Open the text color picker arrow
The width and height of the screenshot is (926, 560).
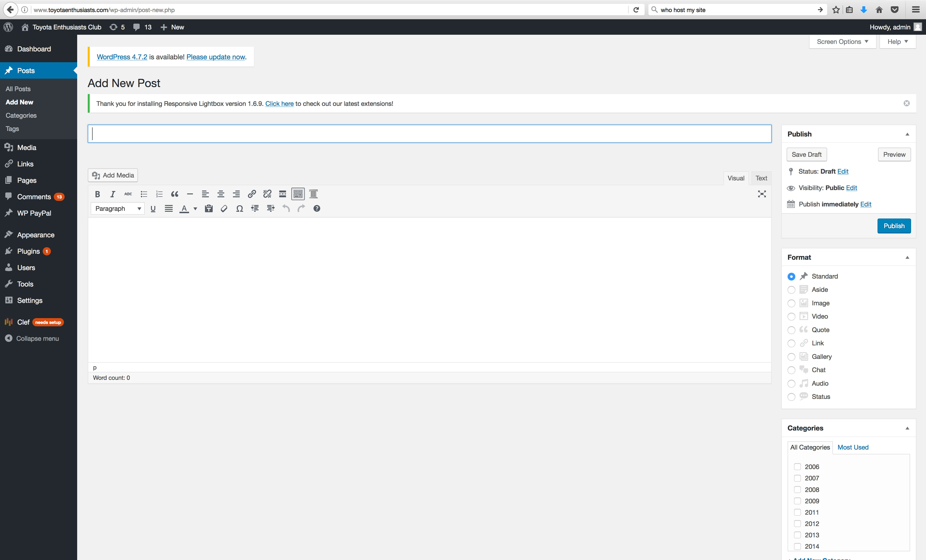point(195,209)
